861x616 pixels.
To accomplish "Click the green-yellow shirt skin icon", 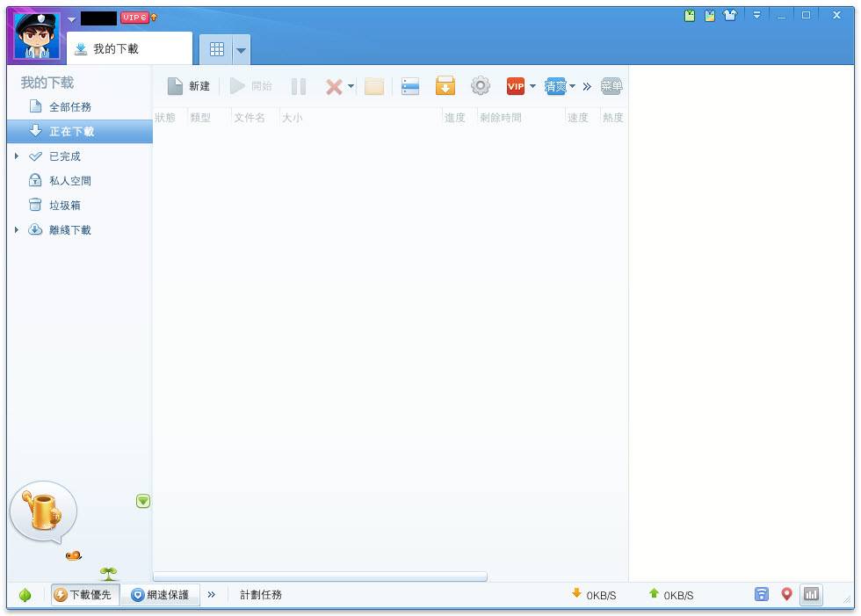I will click(x=710, y=15).
